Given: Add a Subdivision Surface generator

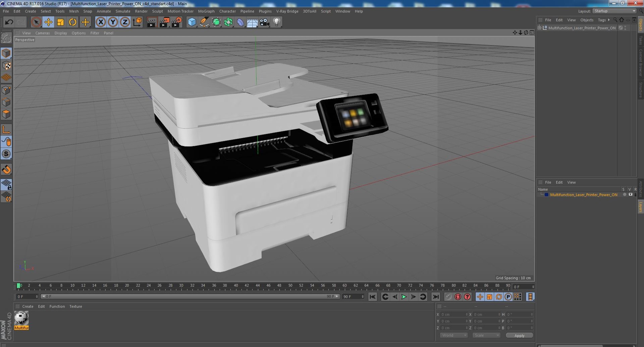Looking at the screenshot, I should pos(216,22).
